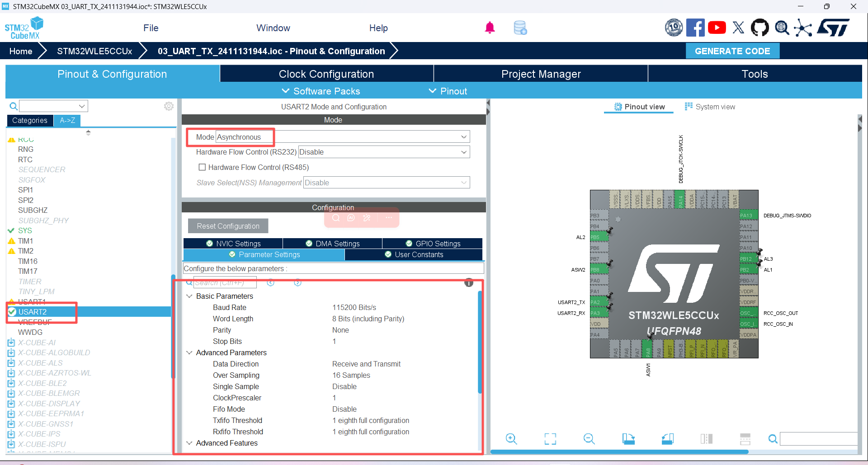Click the parameter list vertical scrollbar
The width and height of the screenshot is (868, 465).
click(480, 342)
